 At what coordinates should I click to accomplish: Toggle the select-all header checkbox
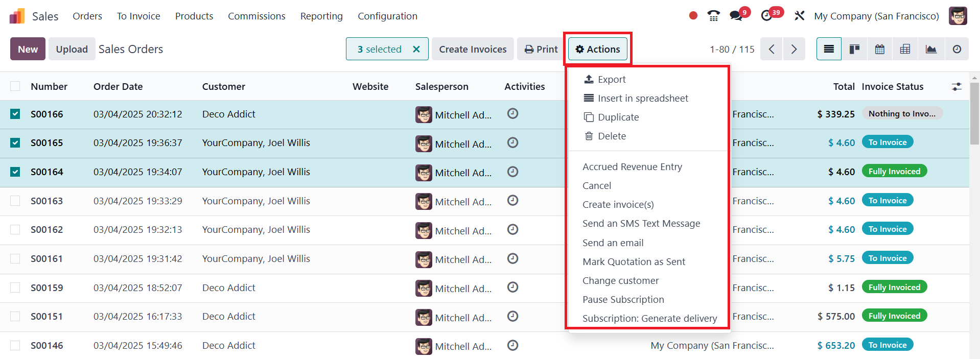15,86
